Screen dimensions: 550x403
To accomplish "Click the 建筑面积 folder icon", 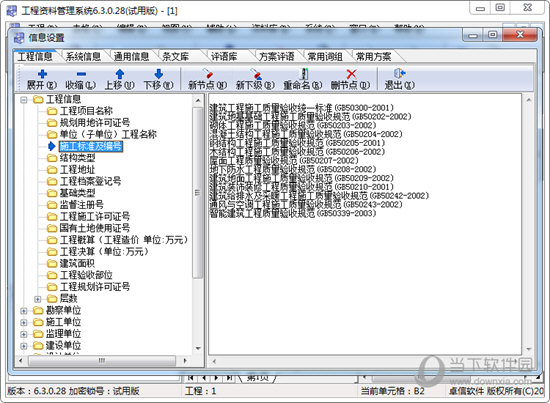I will 52,263.
